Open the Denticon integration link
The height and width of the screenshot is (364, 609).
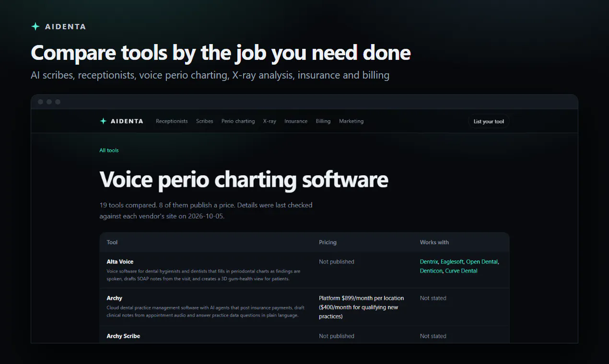coord(431,271)
